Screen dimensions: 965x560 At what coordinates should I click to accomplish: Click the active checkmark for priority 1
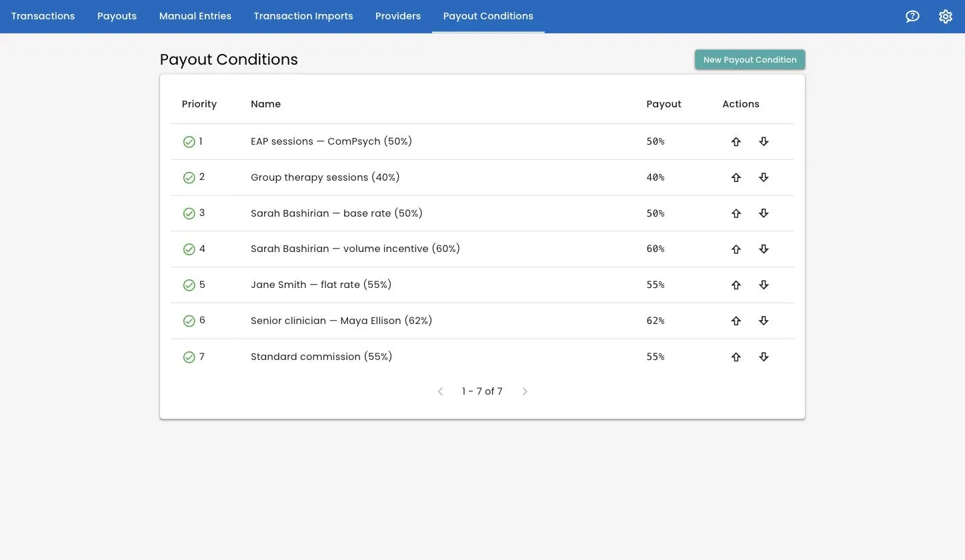(x=189, y=142)
